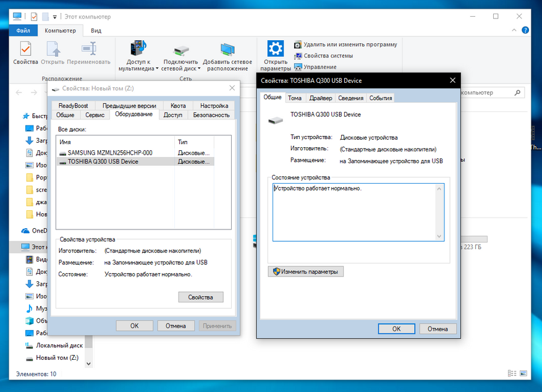Open Свойства системы from ribbon
The image size is (542, 392).
click(324, 56)
